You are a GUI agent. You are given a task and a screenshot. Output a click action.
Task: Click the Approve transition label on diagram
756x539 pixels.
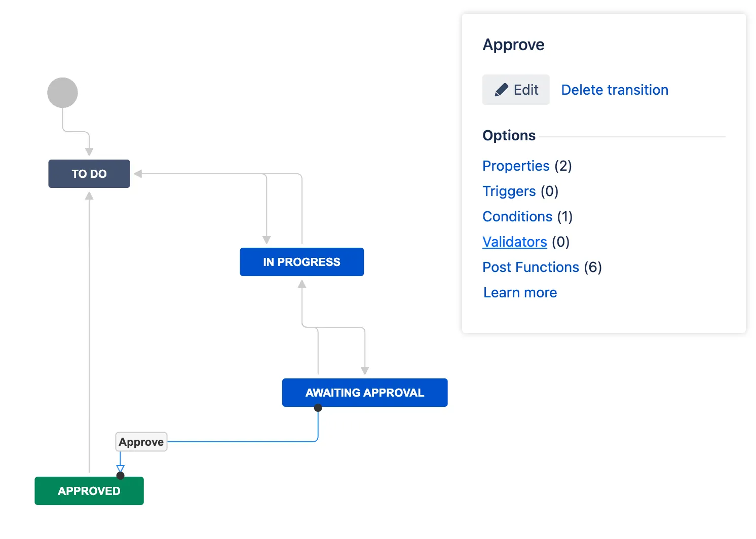pyautogui.click(x=141, y=442)
